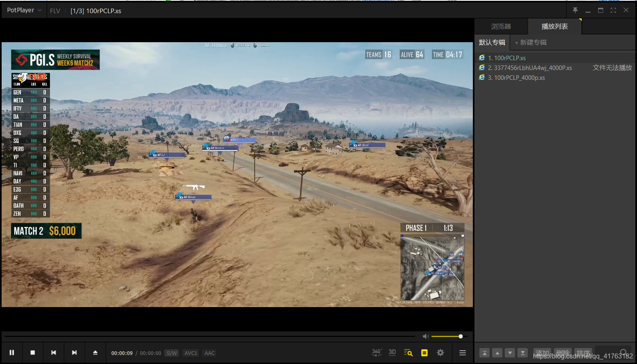Click the 排序 sort button
Viewport: 637px width, 364px height.
coord(583,353)
